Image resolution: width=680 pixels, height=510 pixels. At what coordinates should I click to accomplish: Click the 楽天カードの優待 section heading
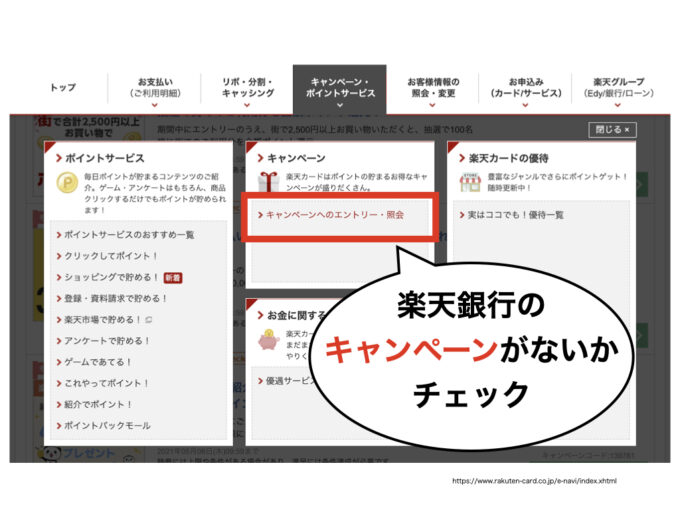coord(508,158)
